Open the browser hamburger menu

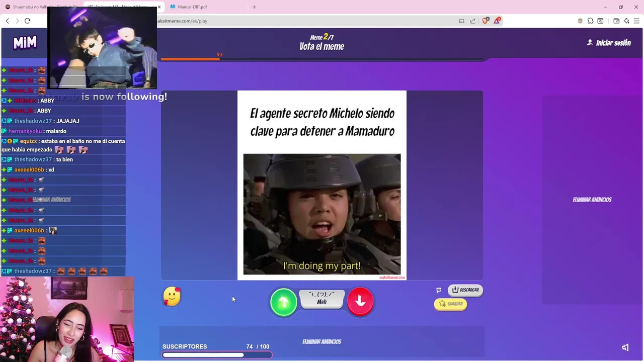(636, 21)
